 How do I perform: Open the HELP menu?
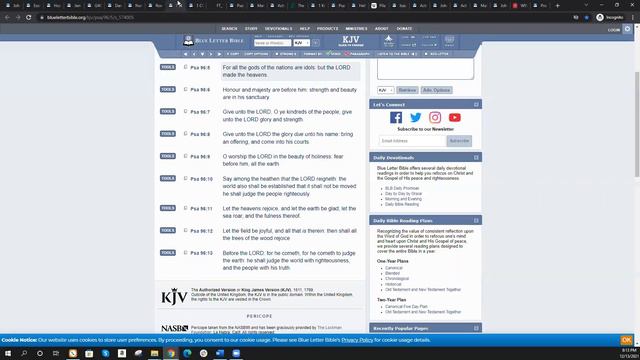[305, 29]
